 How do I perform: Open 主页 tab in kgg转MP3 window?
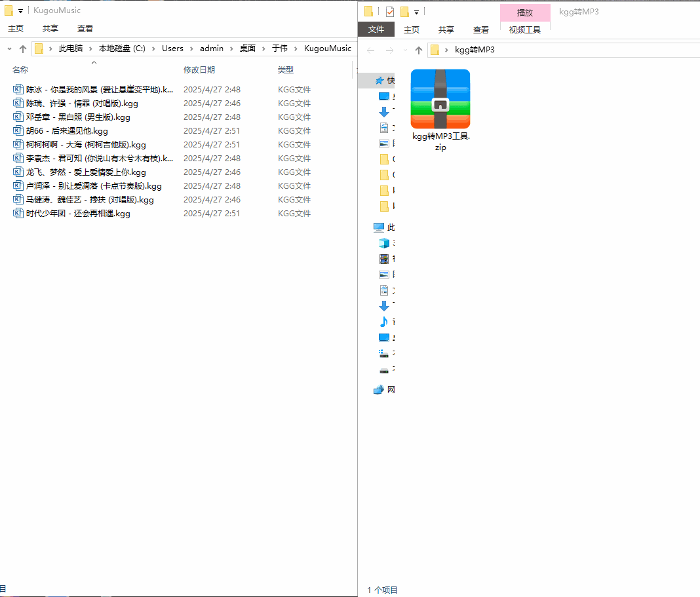pos(412,30)
